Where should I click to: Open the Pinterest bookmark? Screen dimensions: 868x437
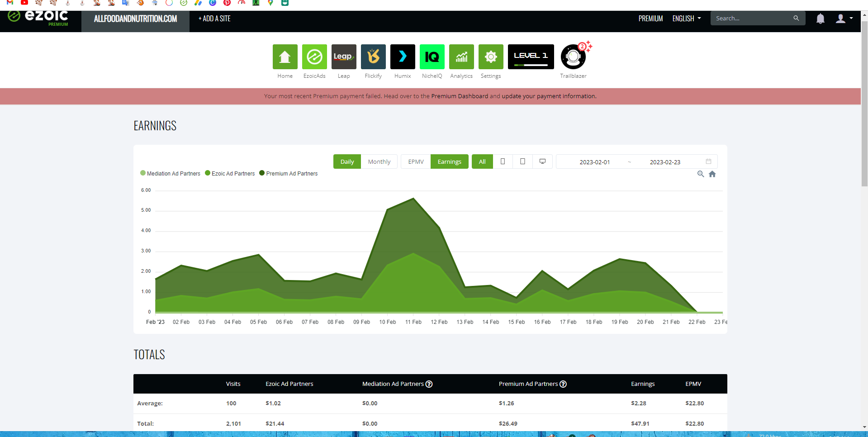point(227,3)
